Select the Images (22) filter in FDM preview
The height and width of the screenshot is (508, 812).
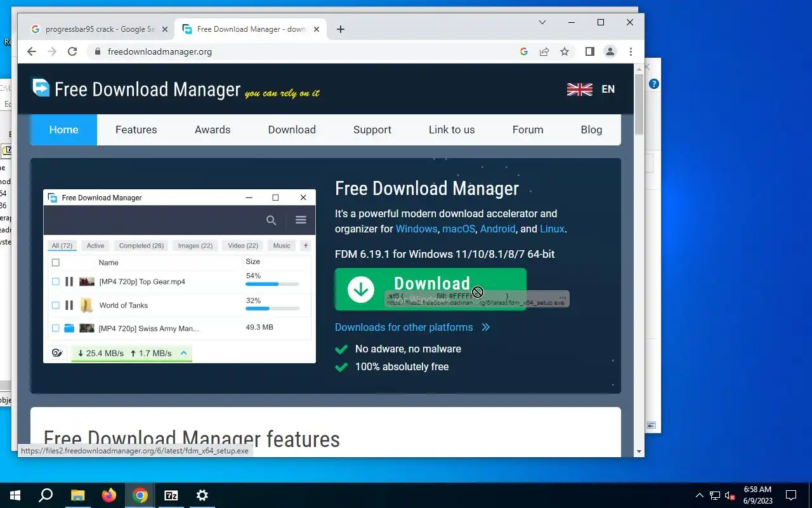point(195,246)
